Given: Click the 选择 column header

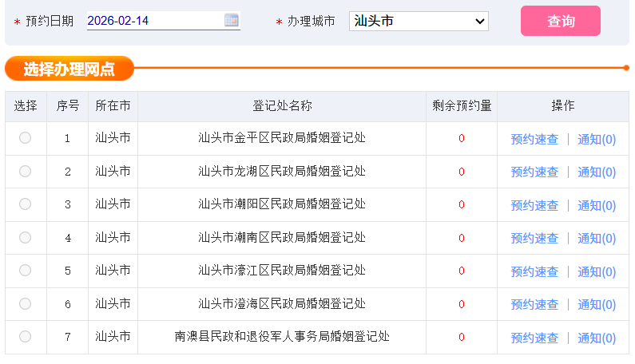Looking at the screenshot, I should [26, 106].
